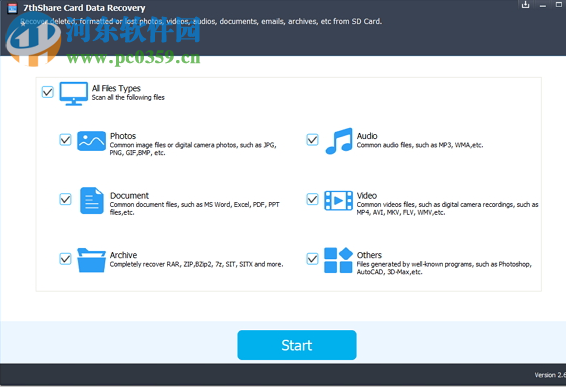
Task: Click the Document page icon
Action: coord(92,200)
